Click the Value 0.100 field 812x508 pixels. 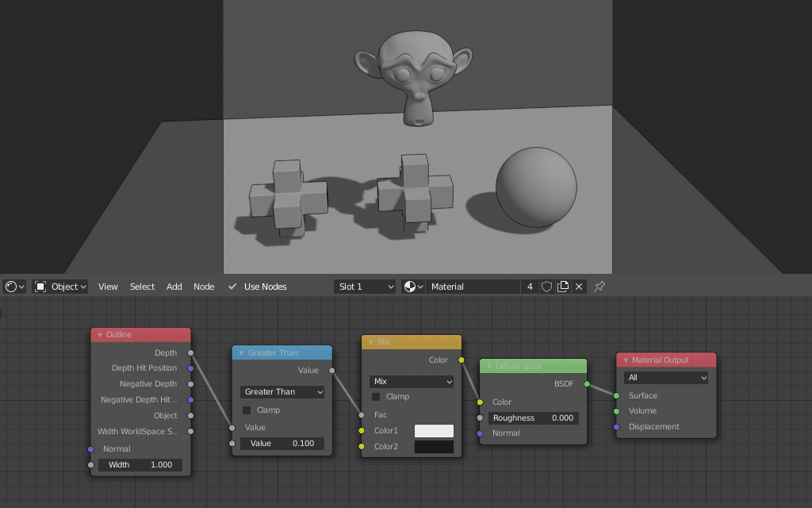(282, 444)
